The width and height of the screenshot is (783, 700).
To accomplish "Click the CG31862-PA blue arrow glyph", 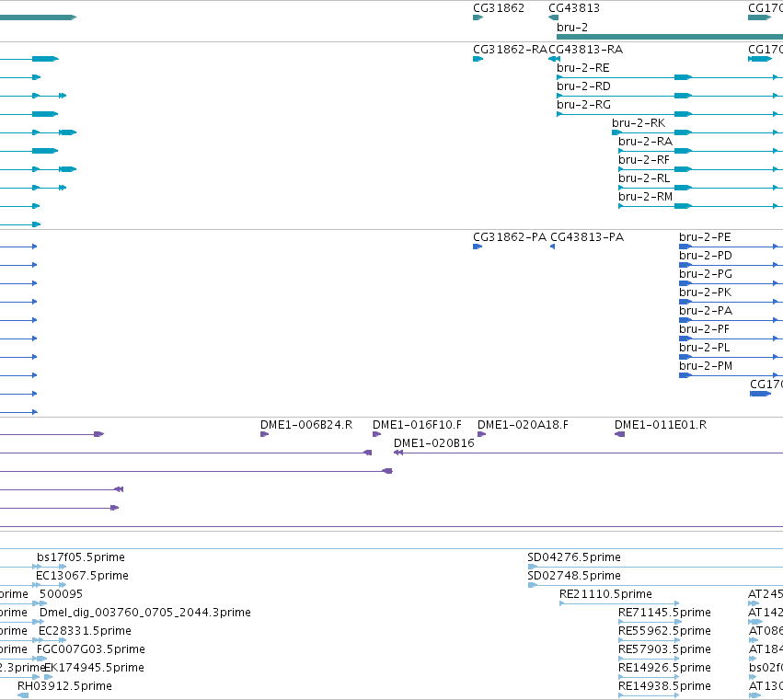I will click(x=478, y=247).
